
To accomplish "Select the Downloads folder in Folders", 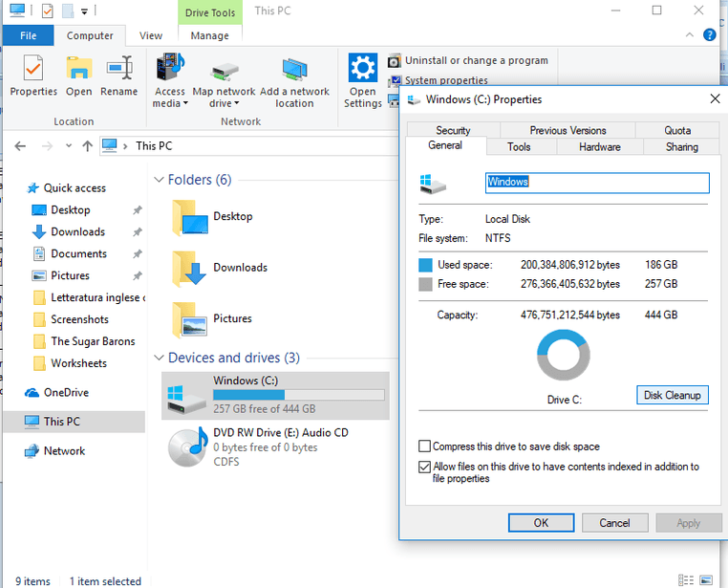I will point(219,269).
